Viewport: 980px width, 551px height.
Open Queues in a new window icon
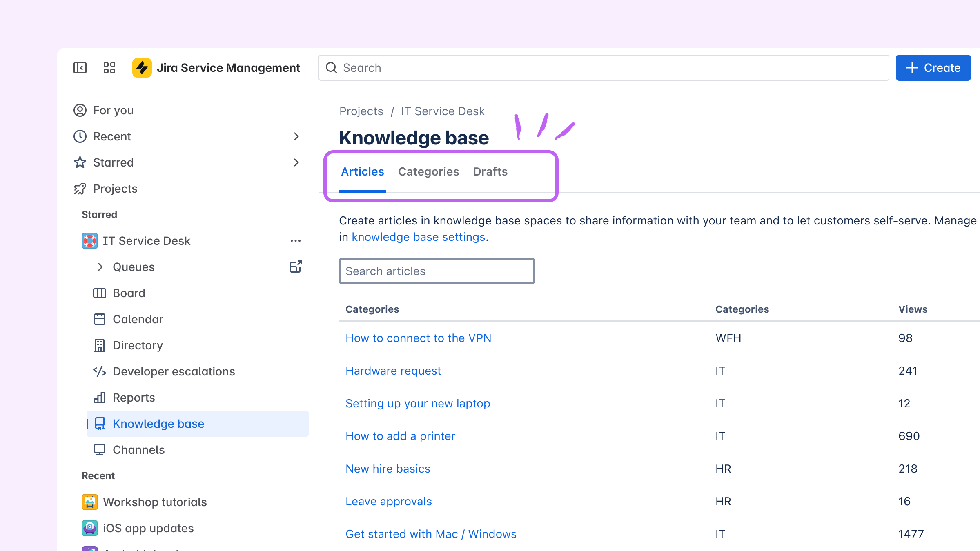click(296, 267)
